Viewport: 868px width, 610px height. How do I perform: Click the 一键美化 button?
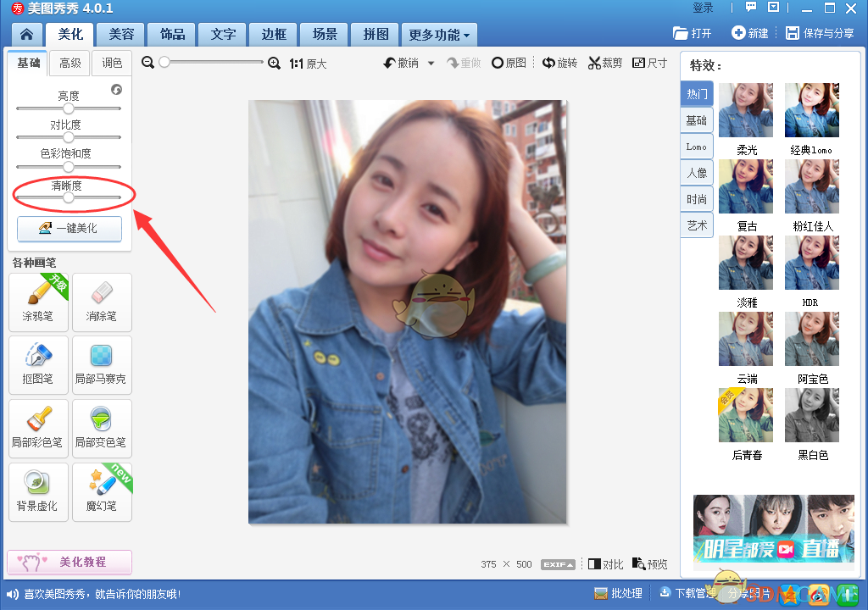69,229
